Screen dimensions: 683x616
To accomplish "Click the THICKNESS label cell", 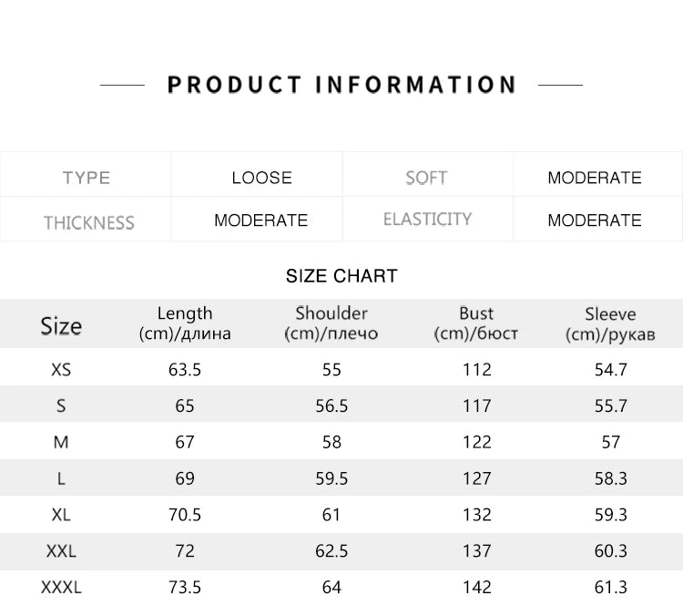I will (88, 222).
